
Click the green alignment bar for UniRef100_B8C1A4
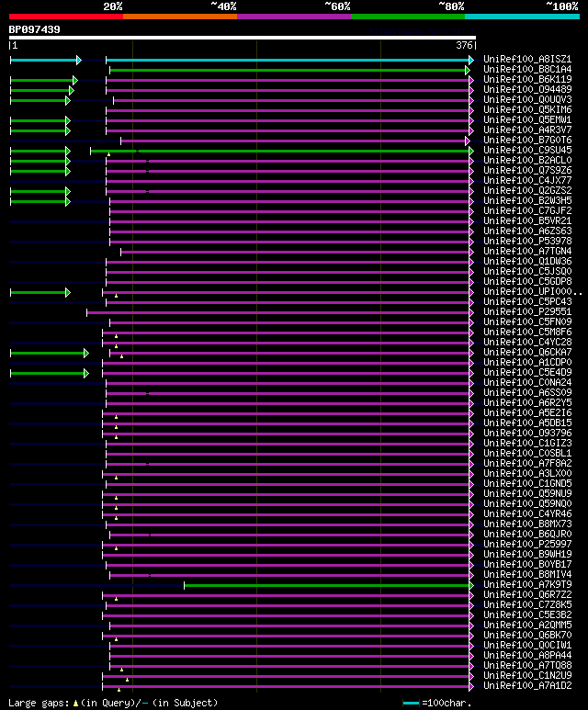point(290,70)
